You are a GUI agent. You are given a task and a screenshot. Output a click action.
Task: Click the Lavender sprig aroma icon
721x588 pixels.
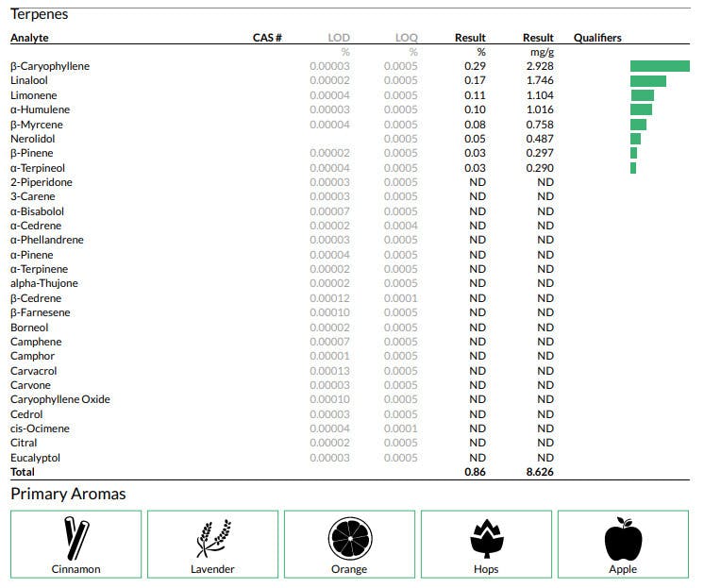[x=212, y=538]
